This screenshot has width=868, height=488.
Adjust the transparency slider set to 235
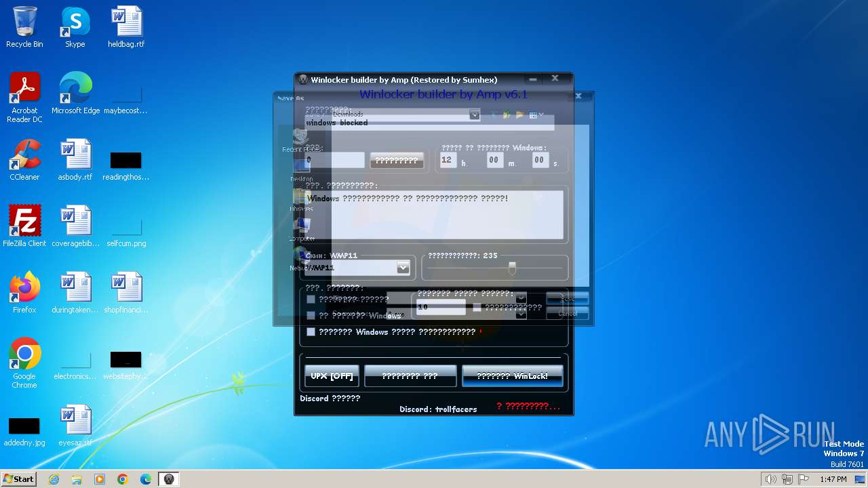click(512, 268)
